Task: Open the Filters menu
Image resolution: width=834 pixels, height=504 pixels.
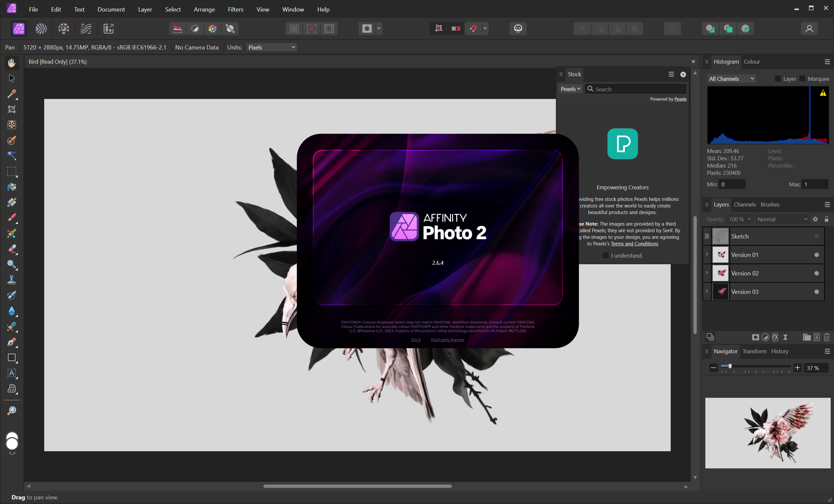Action: click(x=235, y=9)
